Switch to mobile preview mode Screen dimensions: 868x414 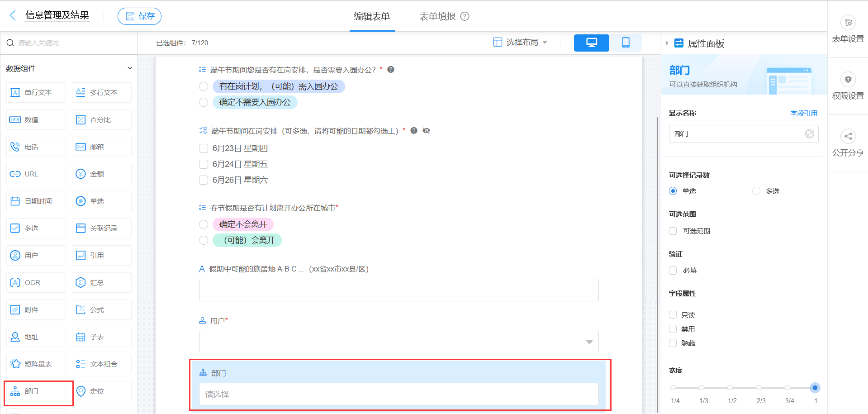click(626, 43)
